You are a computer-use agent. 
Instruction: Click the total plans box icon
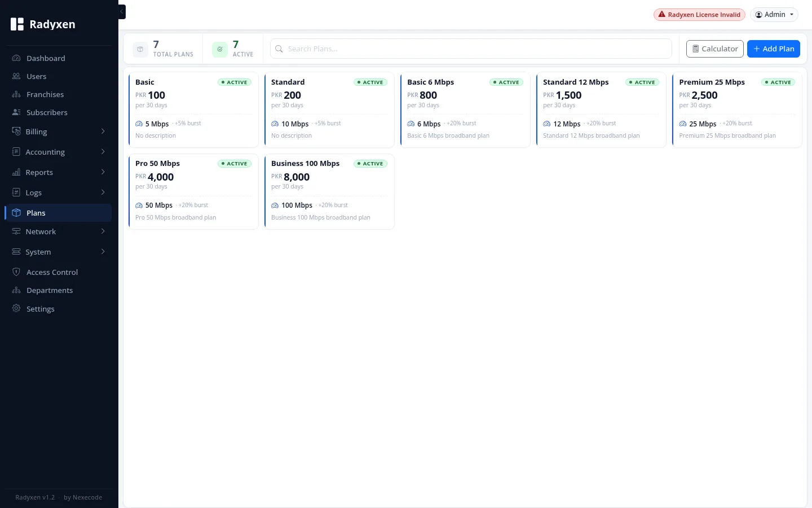pos(140,49)
